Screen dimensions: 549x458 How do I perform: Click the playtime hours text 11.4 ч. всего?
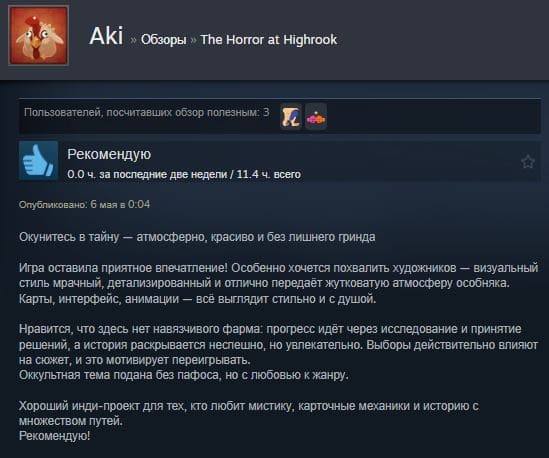click(x=269, y=174)
